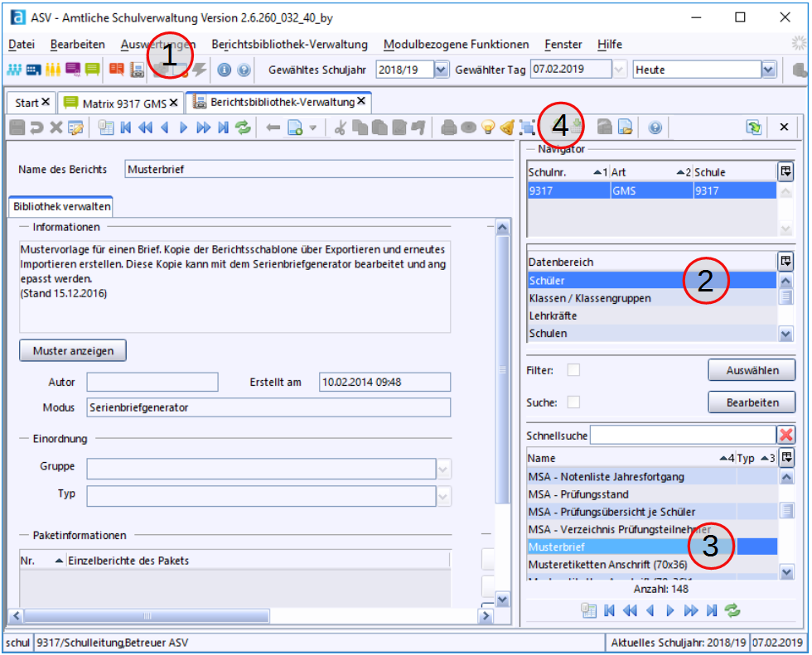Delete record using the gray X icon
This screenshot has height=655, width=812.
pos(56,128)
